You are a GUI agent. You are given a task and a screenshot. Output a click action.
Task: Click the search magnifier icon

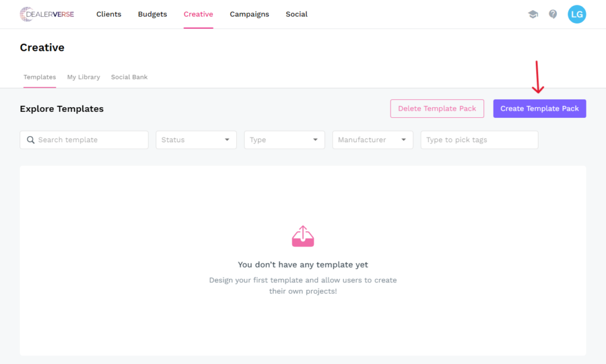(30, 140)
